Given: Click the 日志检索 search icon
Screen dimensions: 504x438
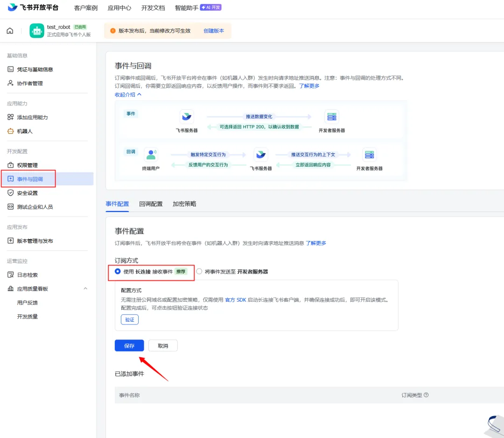Looking at the screenshot, I should coord(11,275).
